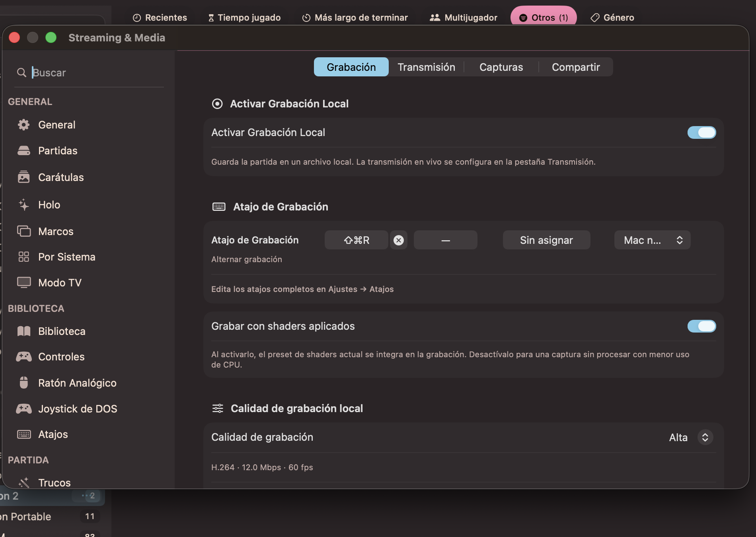Open Por Sistema grid icon
The height and width of the screenshot is (537, 756).
(x=24, y=257)
